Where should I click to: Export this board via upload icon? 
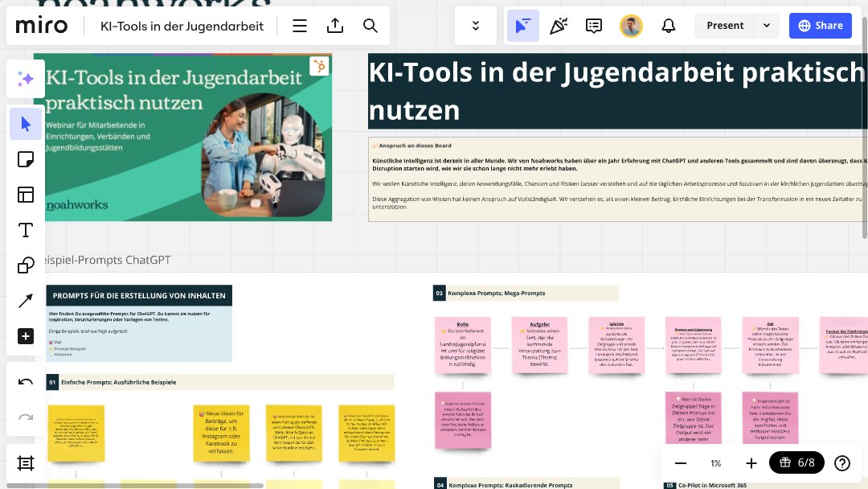point(335,26)
